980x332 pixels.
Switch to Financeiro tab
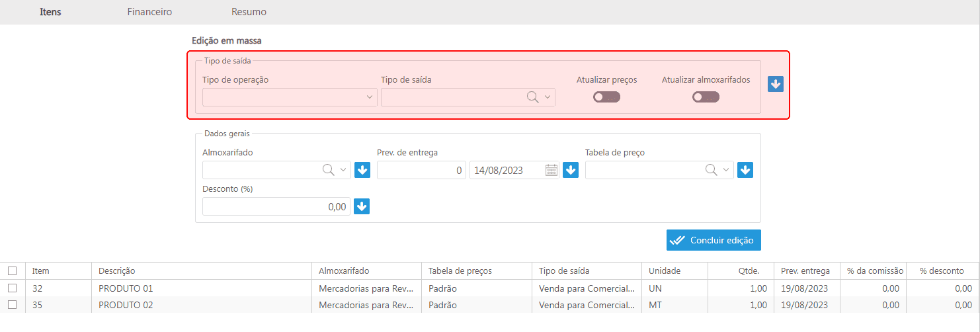(x=149, y=12)
